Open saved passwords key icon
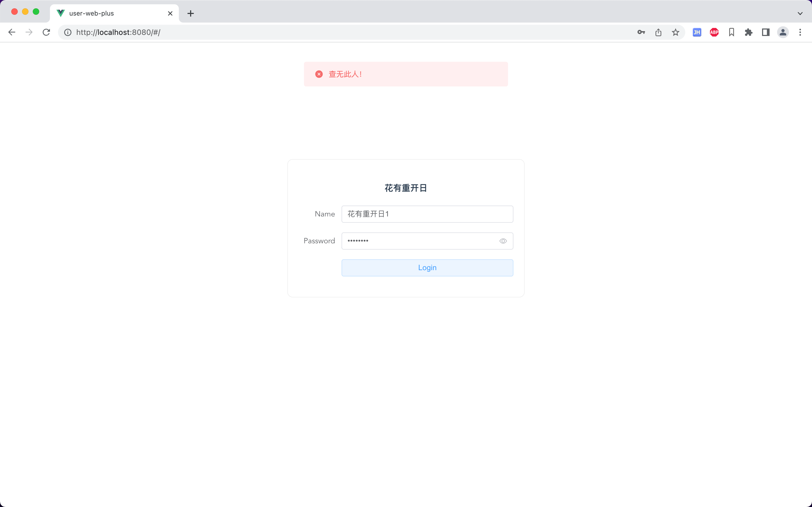Viewport: 812px width, 507px height. (641, 32)
